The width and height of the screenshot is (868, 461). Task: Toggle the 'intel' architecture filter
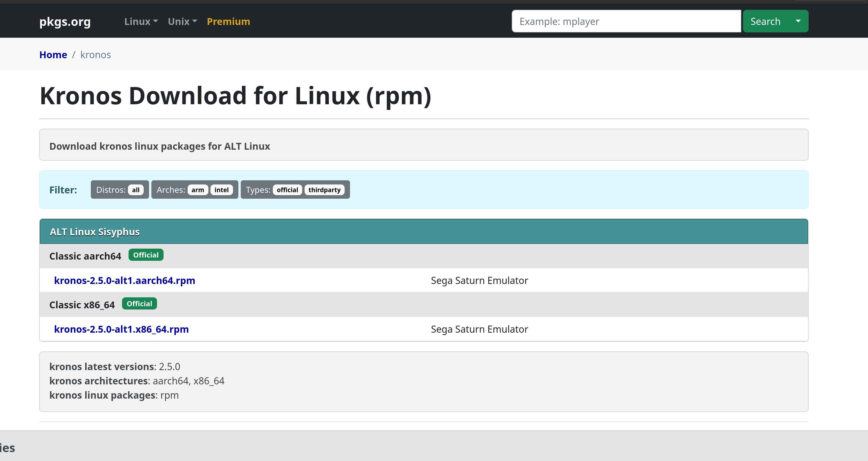[x=221, y=190]
